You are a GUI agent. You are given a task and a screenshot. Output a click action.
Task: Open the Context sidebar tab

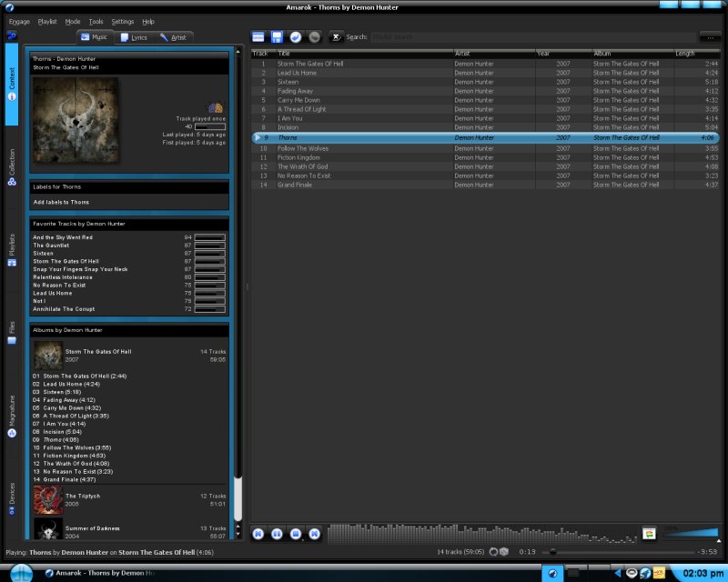(x=12, y=85)
